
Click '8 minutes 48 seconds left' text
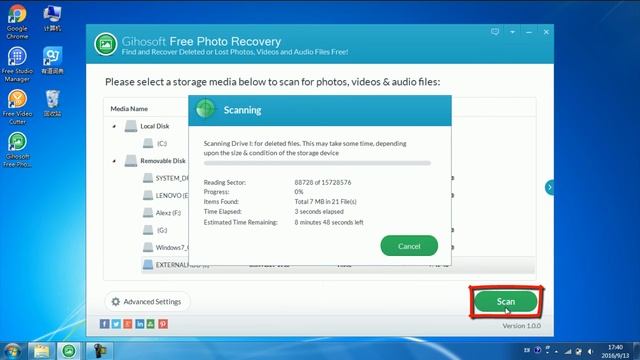(329, 222)
